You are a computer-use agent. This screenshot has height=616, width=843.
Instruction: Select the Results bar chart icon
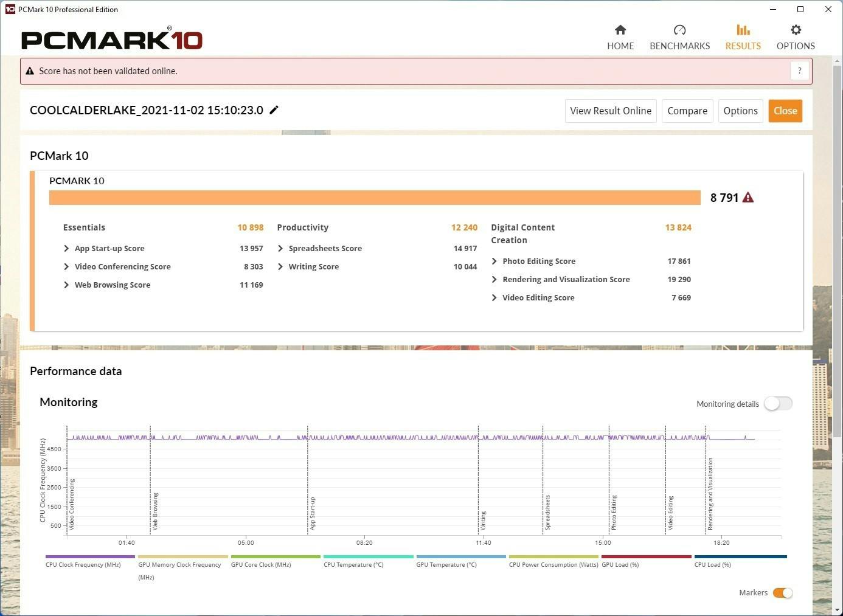(743, 30)
